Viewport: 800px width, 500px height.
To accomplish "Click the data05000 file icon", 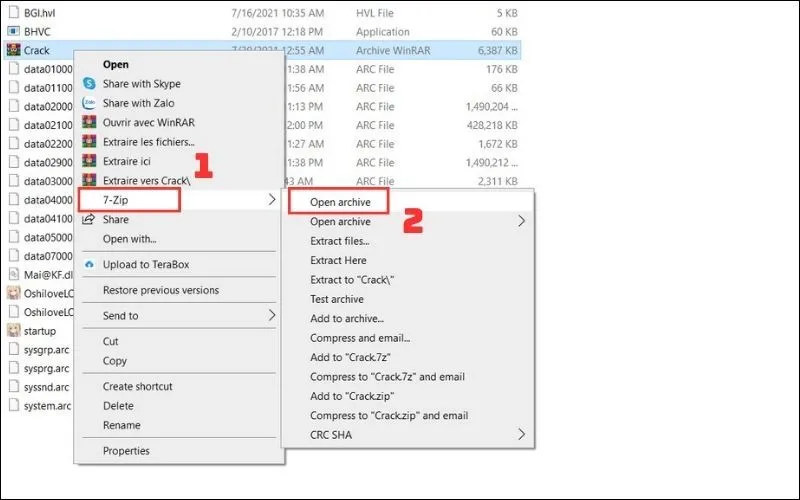I will click(x=14, y=237).
